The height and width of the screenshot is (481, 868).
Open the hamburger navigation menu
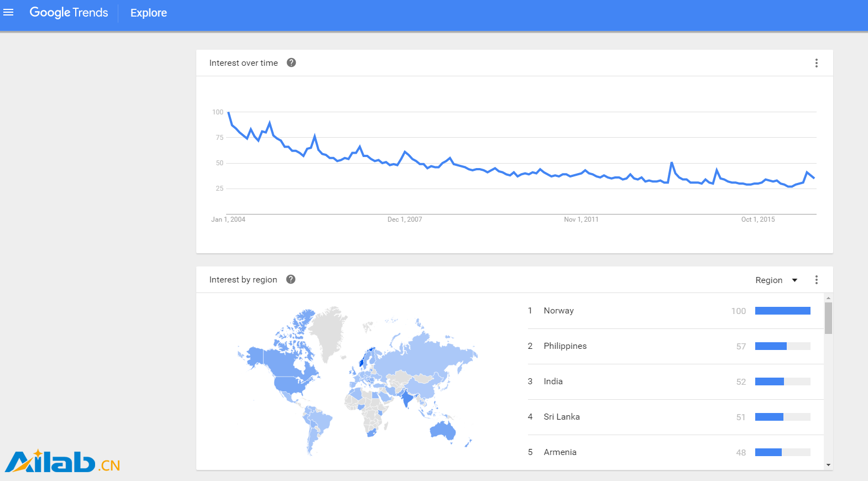(8, 12)
